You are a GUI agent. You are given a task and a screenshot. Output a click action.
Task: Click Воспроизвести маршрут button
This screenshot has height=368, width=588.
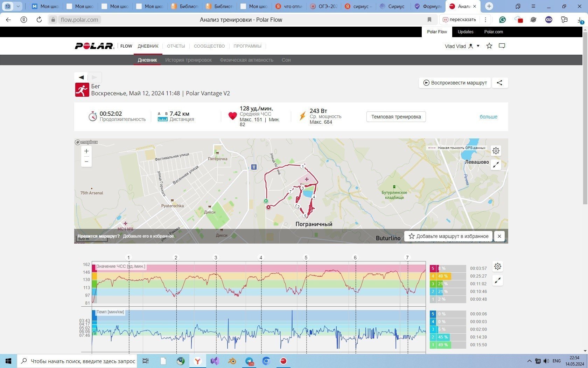455,83
